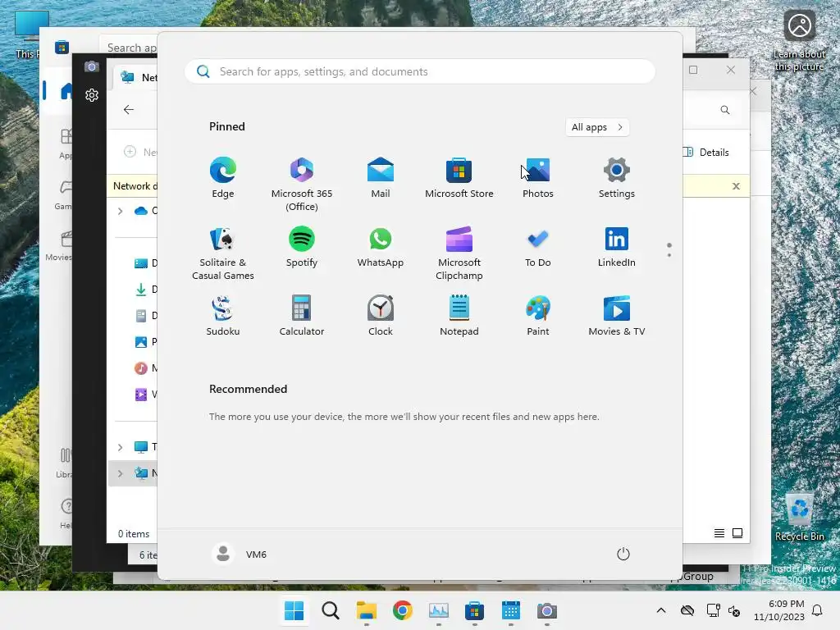Open Google Chrome from the taskbar
Image resolution: width=840 pixels, height=630 pixels.
(402, 610)
